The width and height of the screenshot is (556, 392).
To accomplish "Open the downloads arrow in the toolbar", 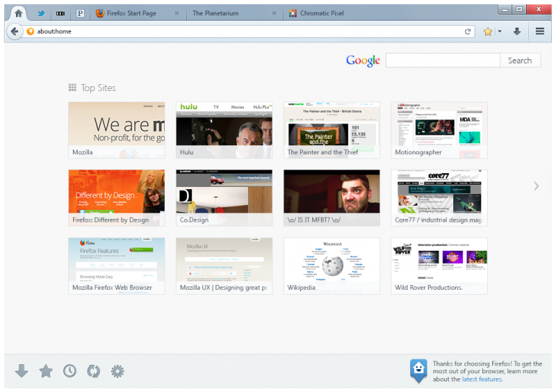I will pos(517,31).
